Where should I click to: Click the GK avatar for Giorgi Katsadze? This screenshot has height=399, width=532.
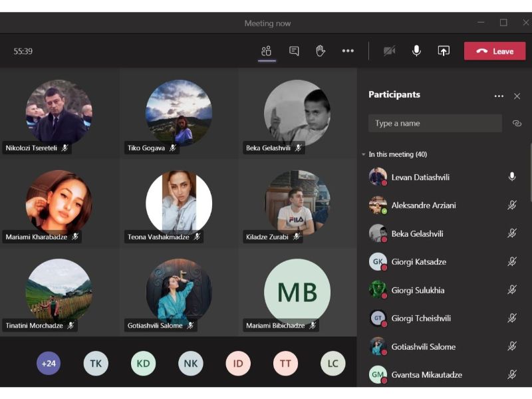click(x=378, y=261)
